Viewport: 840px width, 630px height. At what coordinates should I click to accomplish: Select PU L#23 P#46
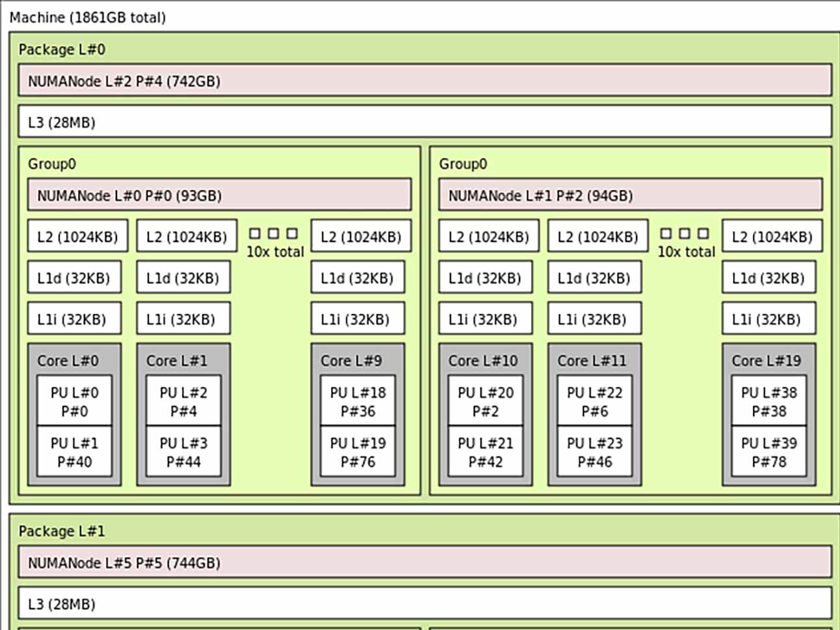(x=595, y=452)
